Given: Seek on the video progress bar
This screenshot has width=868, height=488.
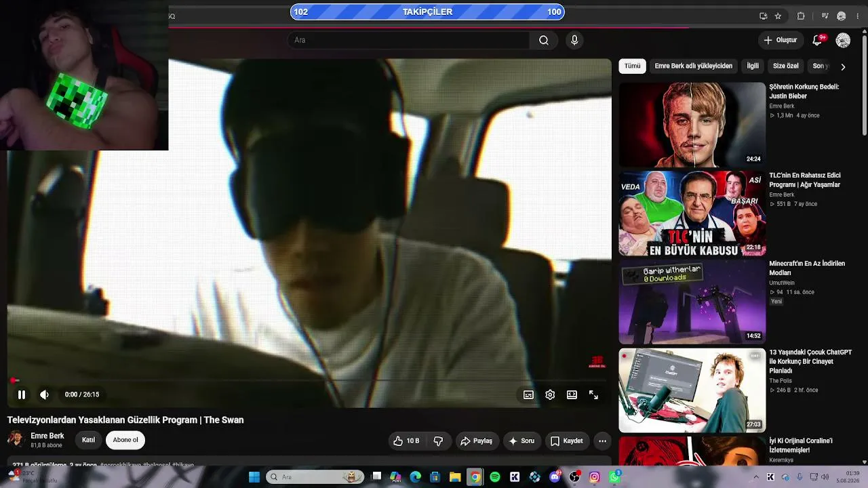Looking at the screenshot, I should 309,380.
